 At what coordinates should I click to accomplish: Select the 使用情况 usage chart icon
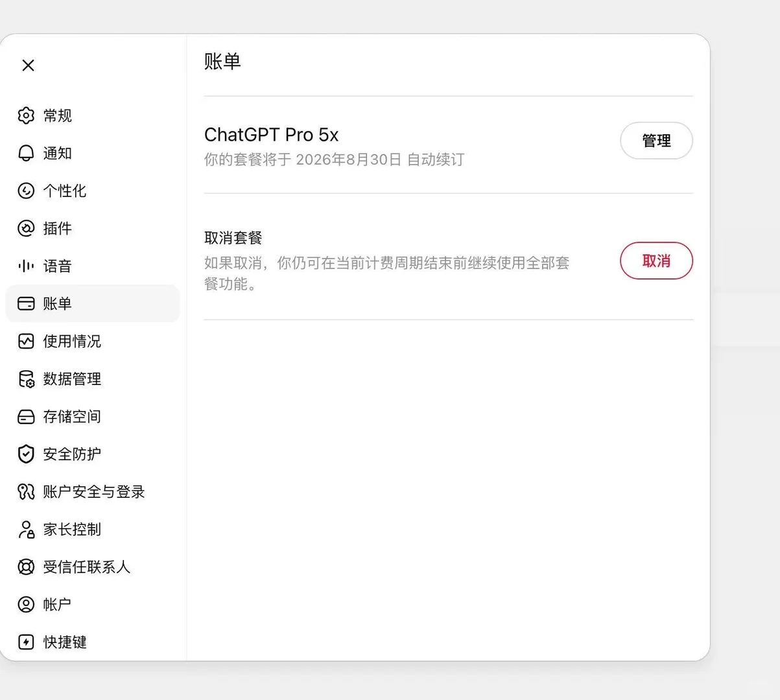click(x=26, y=341)
